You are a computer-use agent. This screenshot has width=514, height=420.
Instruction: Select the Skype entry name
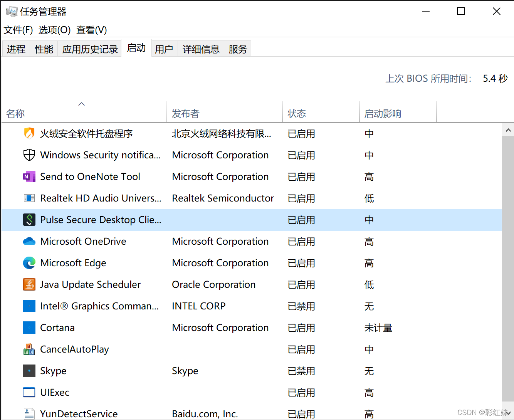tap(53, 371)
